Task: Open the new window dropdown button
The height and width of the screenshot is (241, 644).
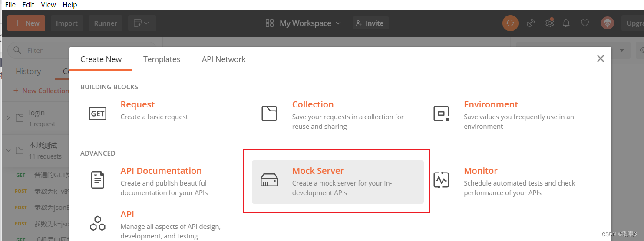Action: tap(142, 23)
